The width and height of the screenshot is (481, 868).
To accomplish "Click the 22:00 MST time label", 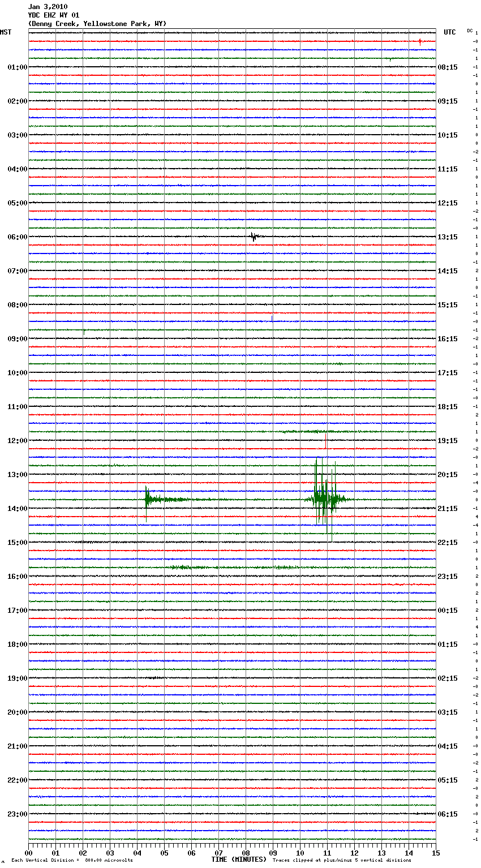I will point(18,780).
